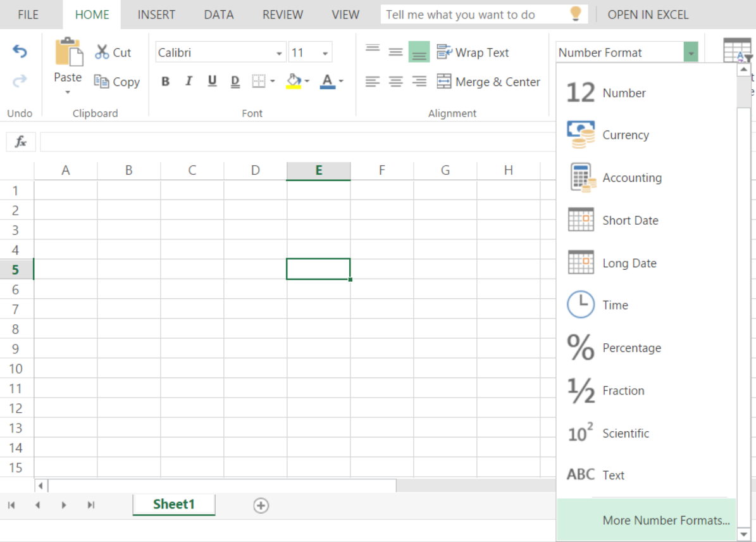The height and width of the screenshot is (542, 756).
Task: Click OPEN IN EXCEL
Action: [648, 14]
